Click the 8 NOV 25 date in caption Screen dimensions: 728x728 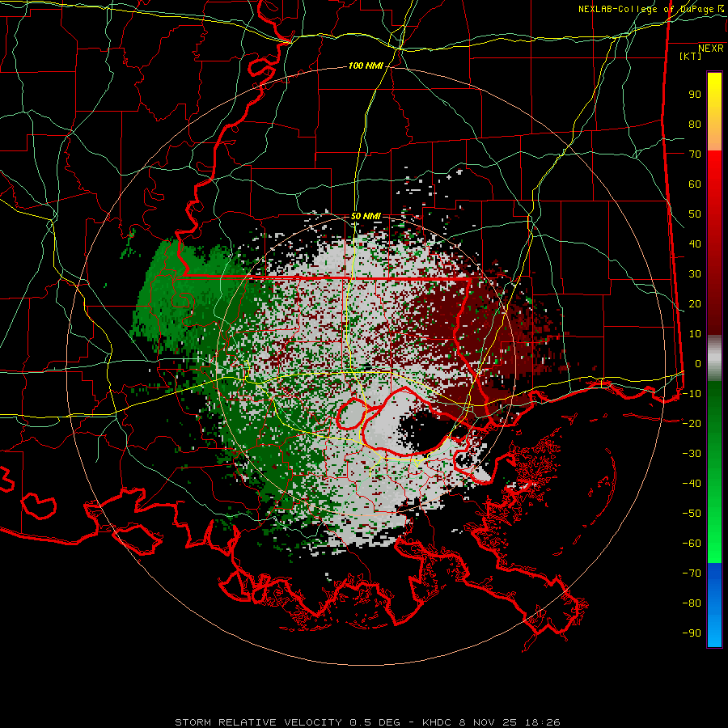pyautogui.click(x=488, y=722)
